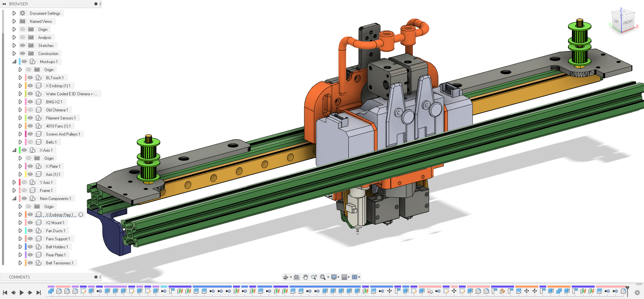Click the BLTouch:1 component icon
This screenshot has width=644, height=299.
pyautogui.click(x=39, y=78)
